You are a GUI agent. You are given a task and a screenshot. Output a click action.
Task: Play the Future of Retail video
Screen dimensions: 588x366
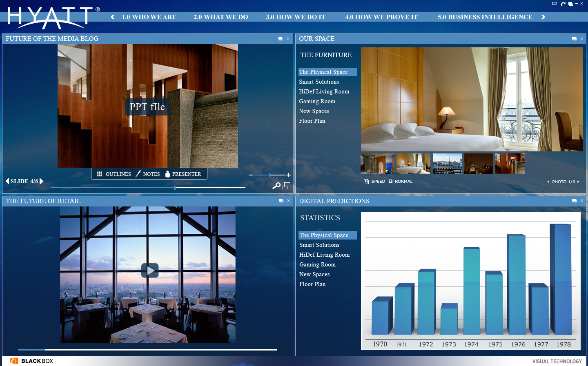coord(150,270)
